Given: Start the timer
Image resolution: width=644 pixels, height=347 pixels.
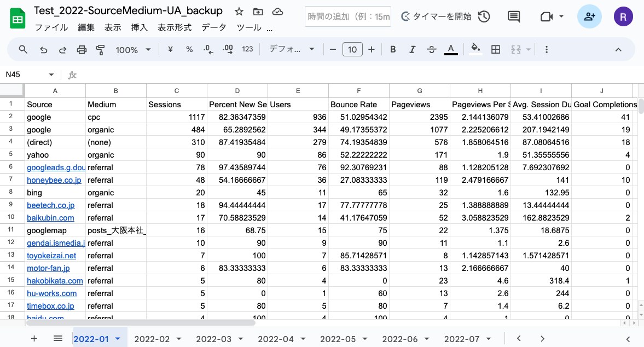Looking at the screenshot, I should [x=436, y=16].
